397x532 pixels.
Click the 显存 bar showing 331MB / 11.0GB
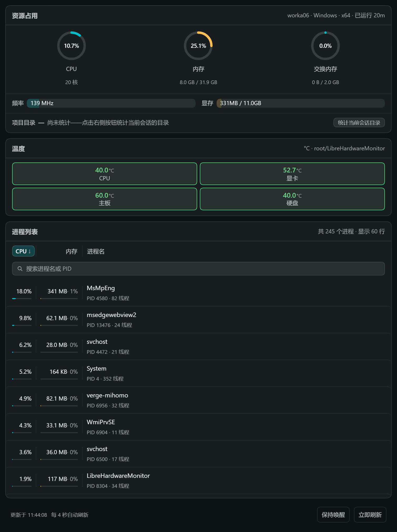[301, 103]
